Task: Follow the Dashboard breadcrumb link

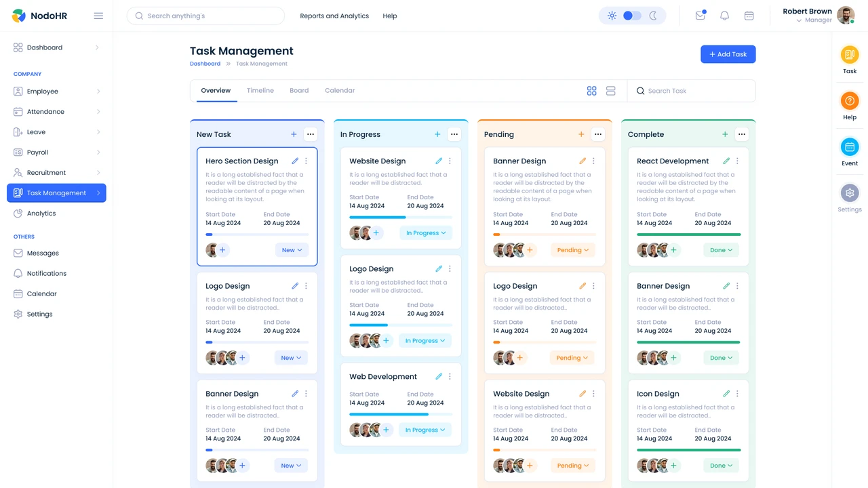Action: pos(205,64)
